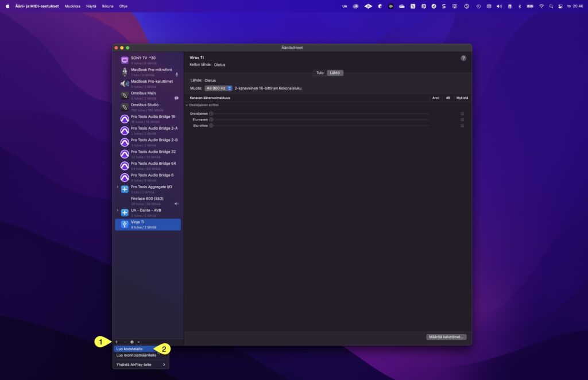Click the remove device minus icon
This screenshot has width=588, height=380.
(125, 342)
